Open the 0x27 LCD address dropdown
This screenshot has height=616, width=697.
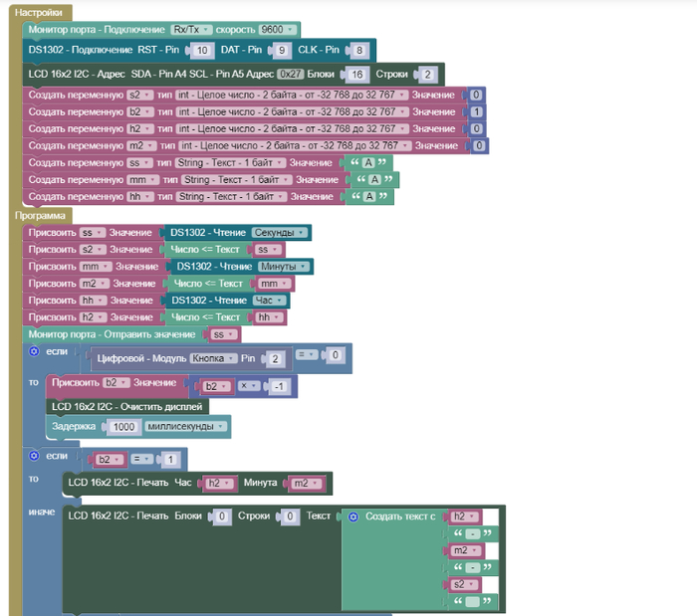pos(291,74)
